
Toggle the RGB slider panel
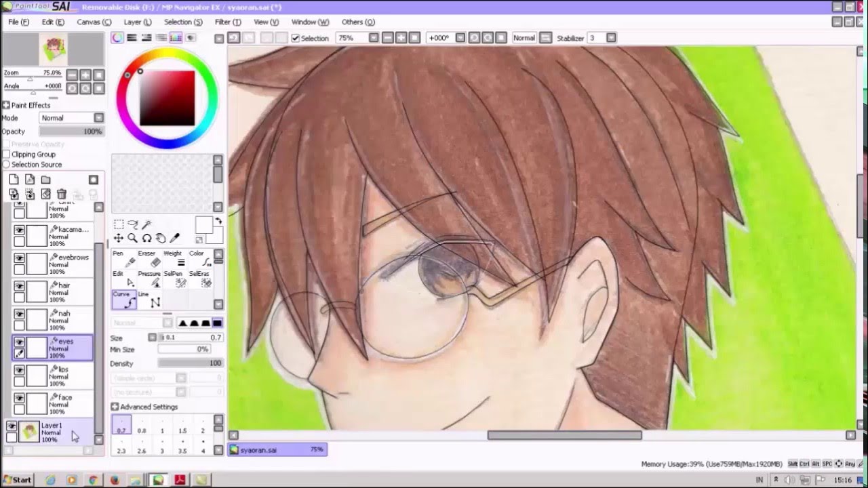coord(132,38)
